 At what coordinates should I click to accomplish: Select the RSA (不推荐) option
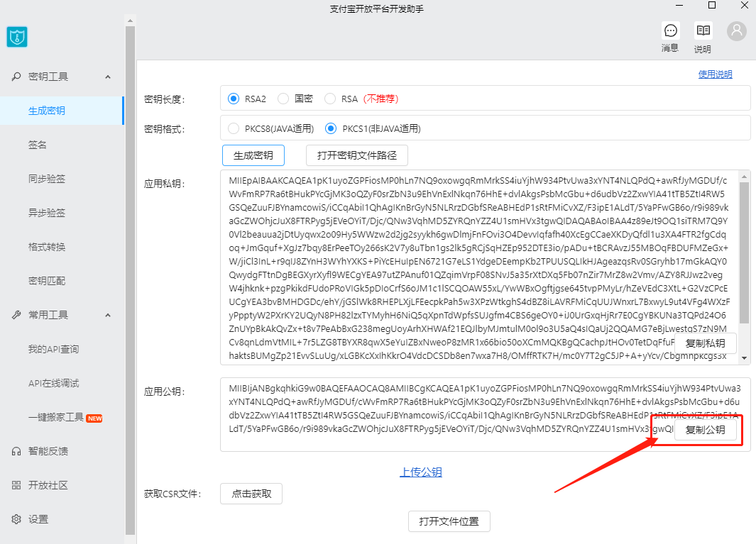pyautogui.click(x=330, y=99)
